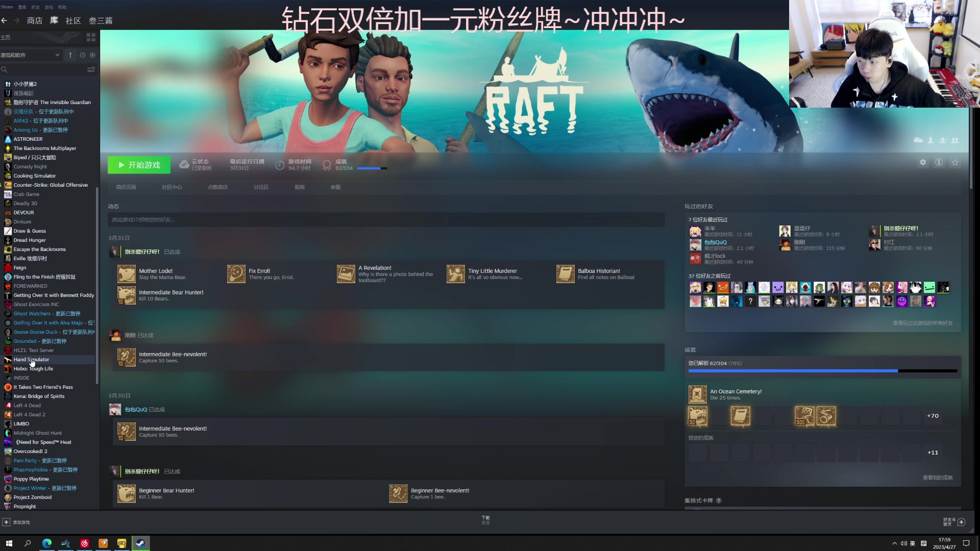Click the game info circle icon
The image size is (980, 551).
tap(939, 162)
